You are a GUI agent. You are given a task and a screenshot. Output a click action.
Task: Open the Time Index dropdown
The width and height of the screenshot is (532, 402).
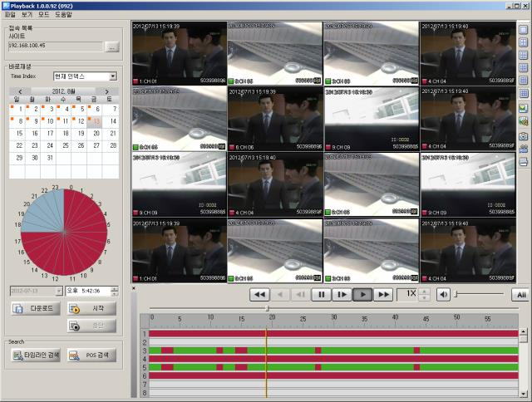click(113, 76)
